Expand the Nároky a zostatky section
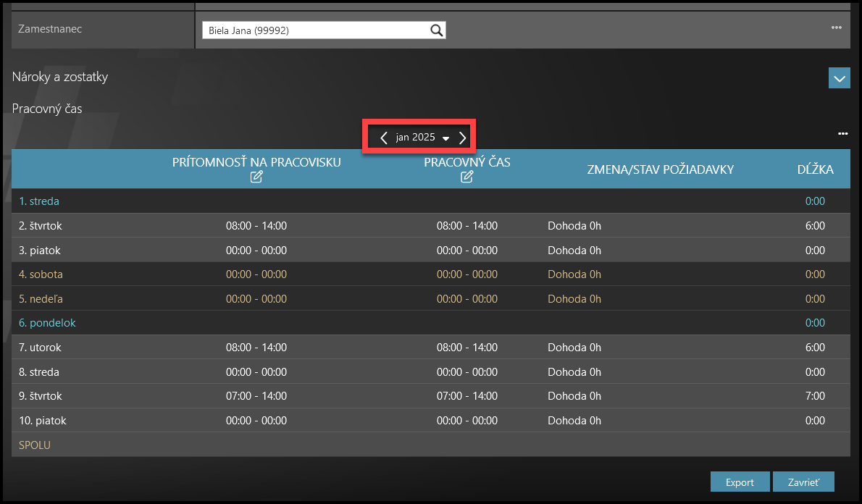This screenshot has height=504, width=862. point(839,78)
